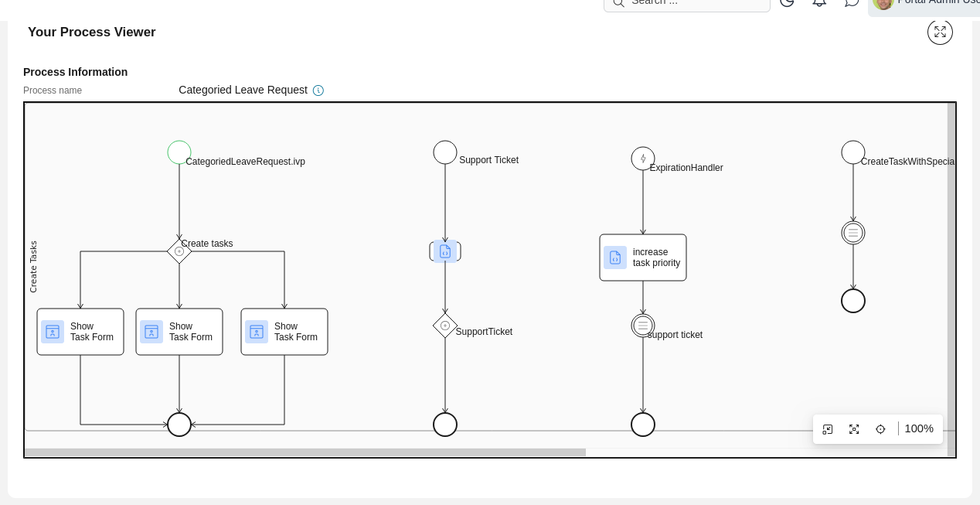
Task: Click the support ticket task element
Action: pyautogui.click(x=643, y=326)
